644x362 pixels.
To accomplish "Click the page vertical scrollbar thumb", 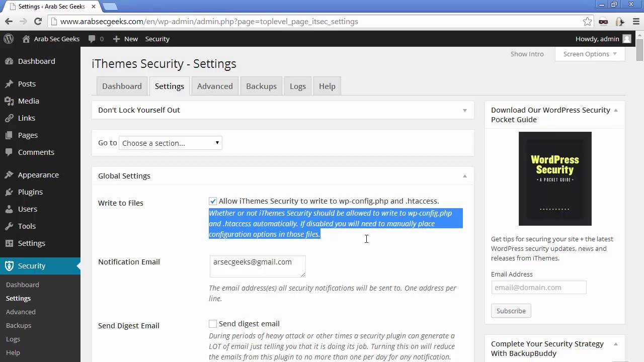I will pos(639,50).
